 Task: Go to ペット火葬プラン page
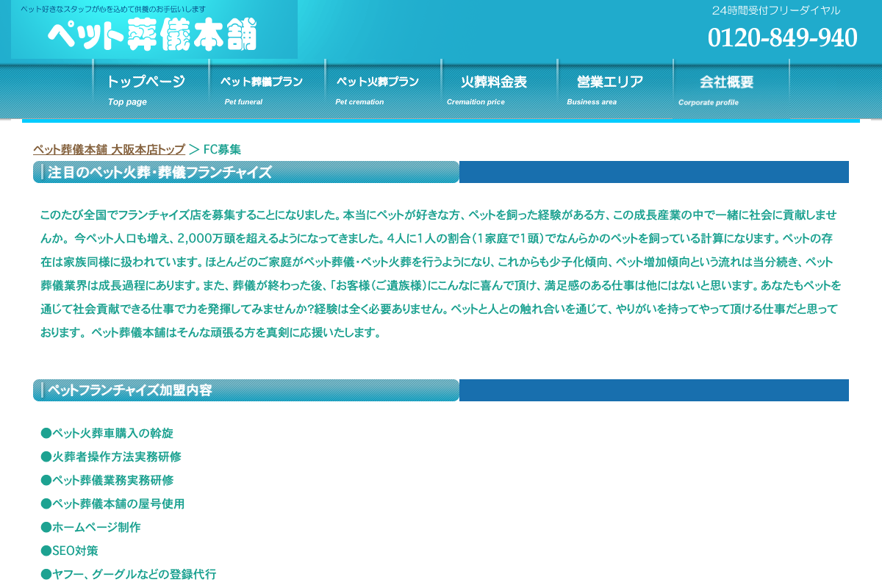pos(383,88)
